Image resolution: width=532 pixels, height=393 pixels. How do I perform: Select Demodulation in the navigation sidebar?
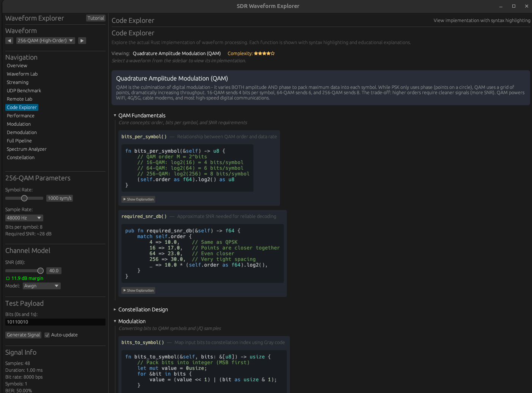pyautogui.click(x=22, y=132)
